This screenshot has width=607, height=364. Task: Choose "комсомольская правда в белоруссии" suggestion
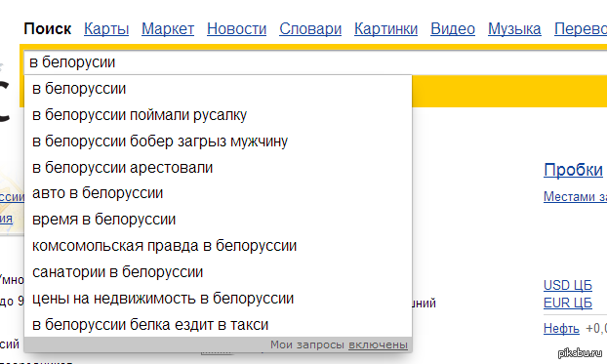[x=218, y=246]
